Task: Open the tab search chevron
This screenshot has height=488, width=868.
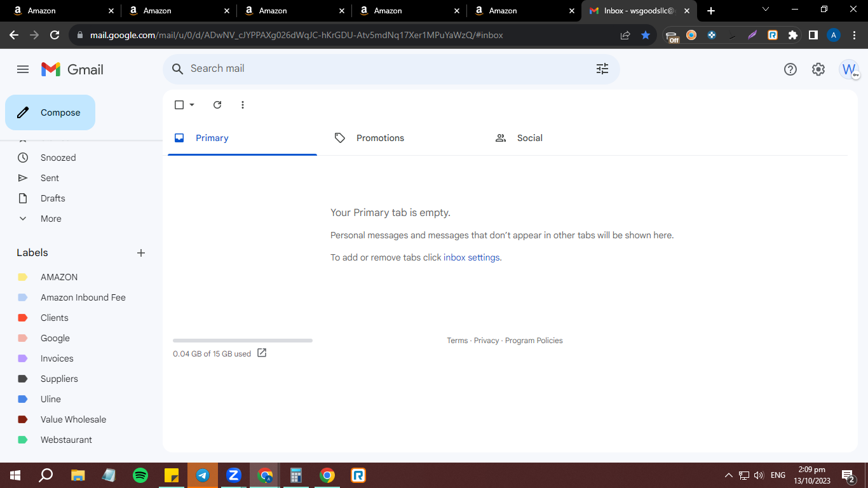Action: click(765, 10)
